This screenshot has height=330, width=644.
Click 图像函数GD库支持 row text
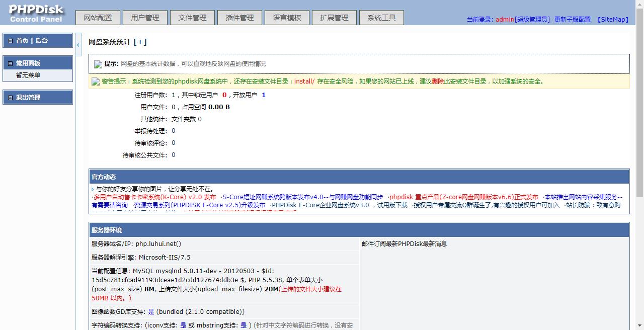tap(168, 312)
